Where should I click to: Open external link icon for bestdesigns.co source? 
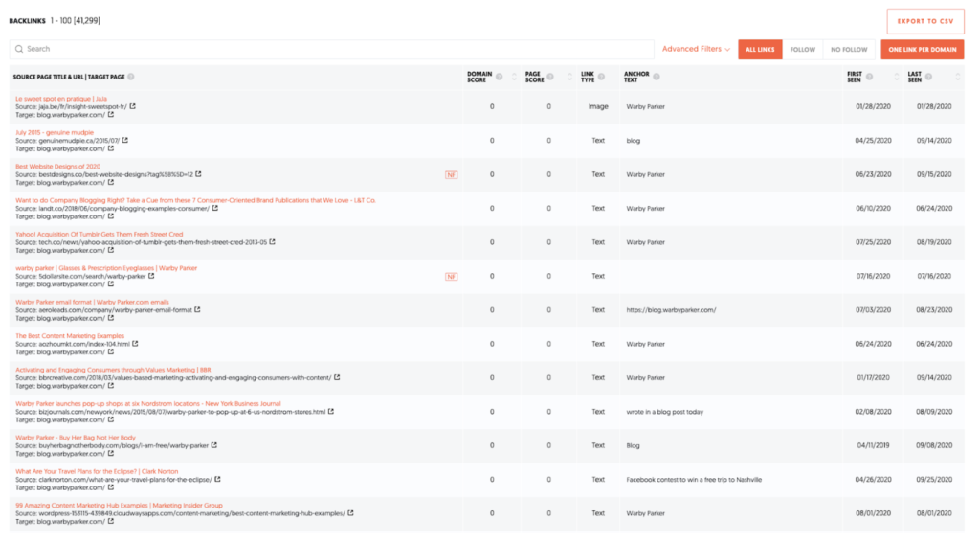point(198,174)
